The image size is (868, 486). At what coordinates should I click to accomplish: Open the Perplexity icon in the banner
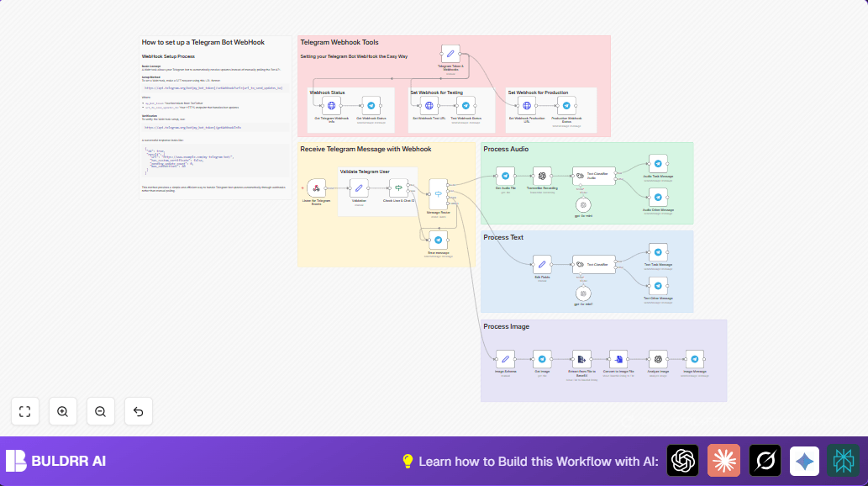(x=844, y=461)
